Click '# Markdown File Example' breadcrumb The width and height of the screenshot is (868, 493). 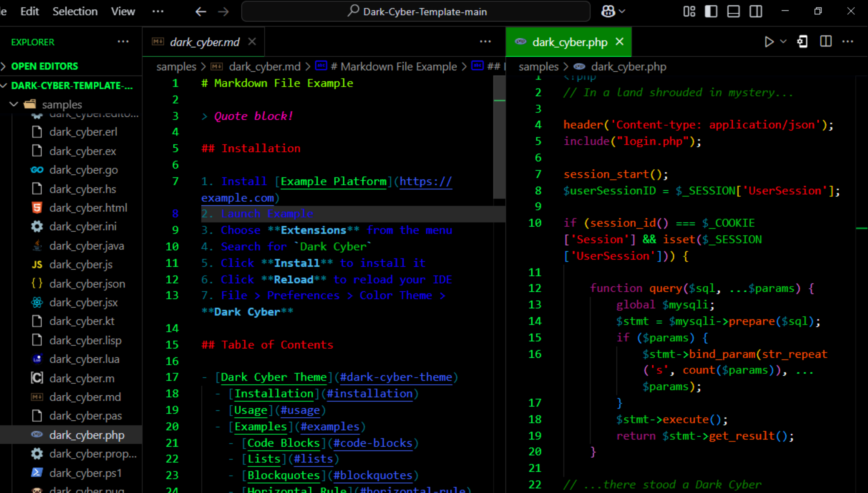point(394,67)
